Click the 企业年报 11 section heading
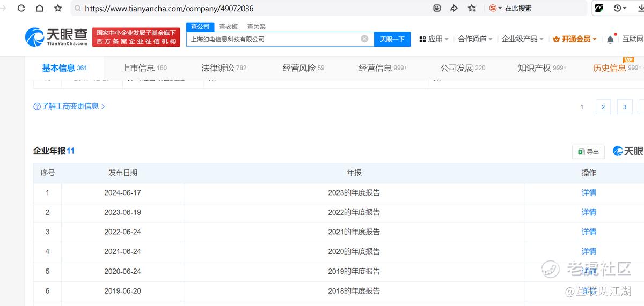 point(54,151)
